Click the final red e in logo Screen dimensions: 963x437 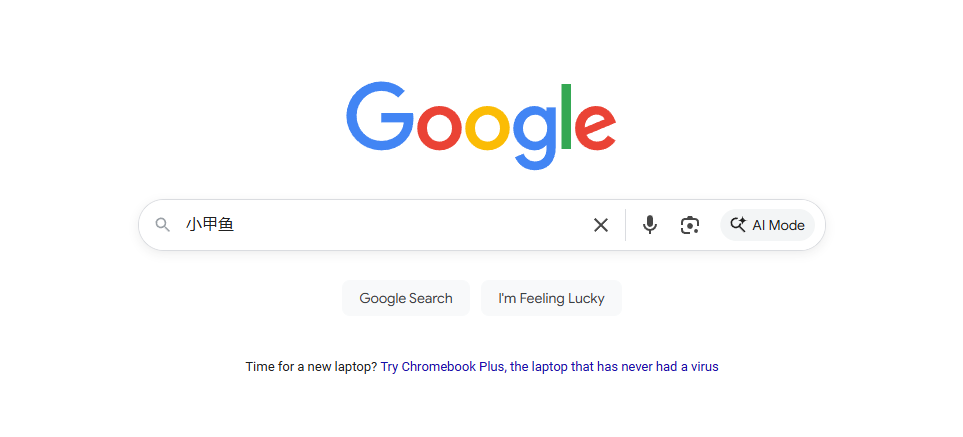click(599, 128)
